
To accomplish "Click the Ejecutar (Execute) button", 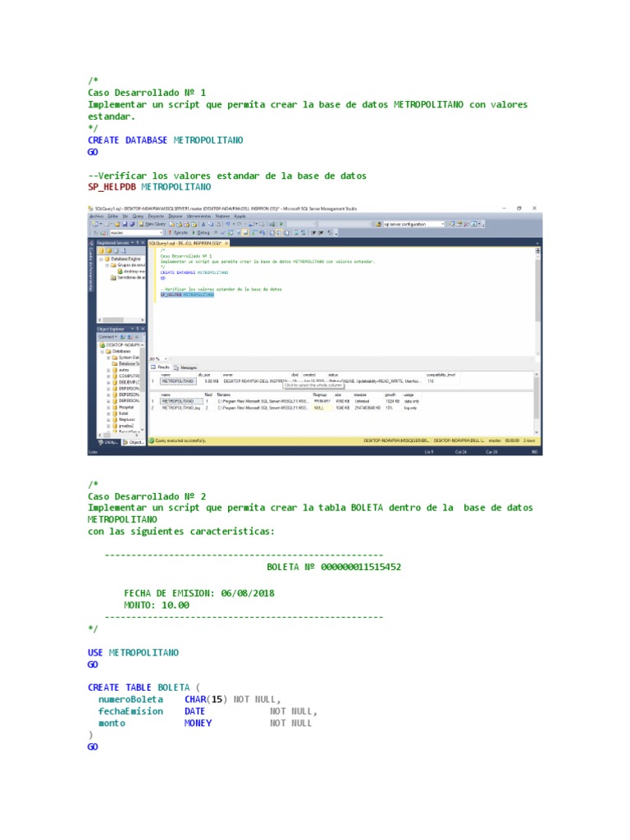I will pos(177,232).
